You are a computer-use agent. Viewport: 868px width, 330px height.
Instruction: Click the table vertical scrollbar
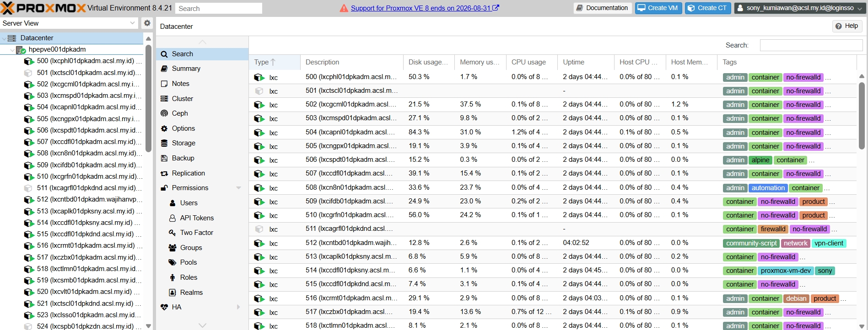pos(862,116)
